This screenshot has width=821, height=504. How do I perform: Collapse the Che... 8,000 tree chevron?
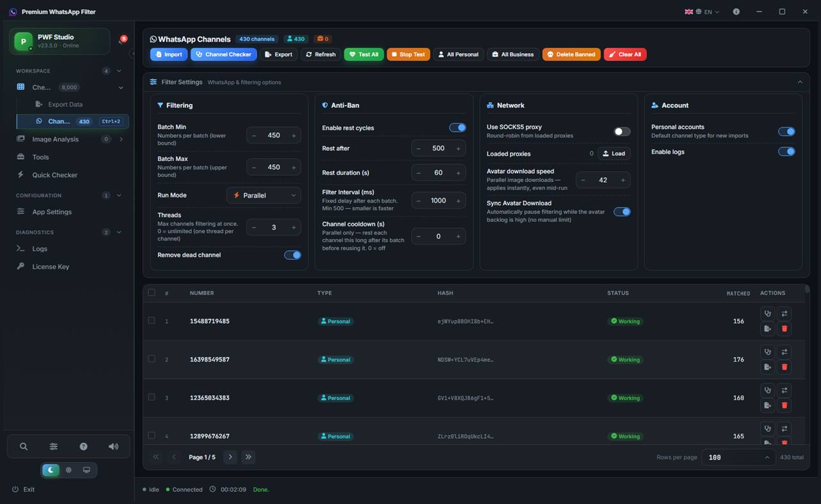[x=121, y=87]
